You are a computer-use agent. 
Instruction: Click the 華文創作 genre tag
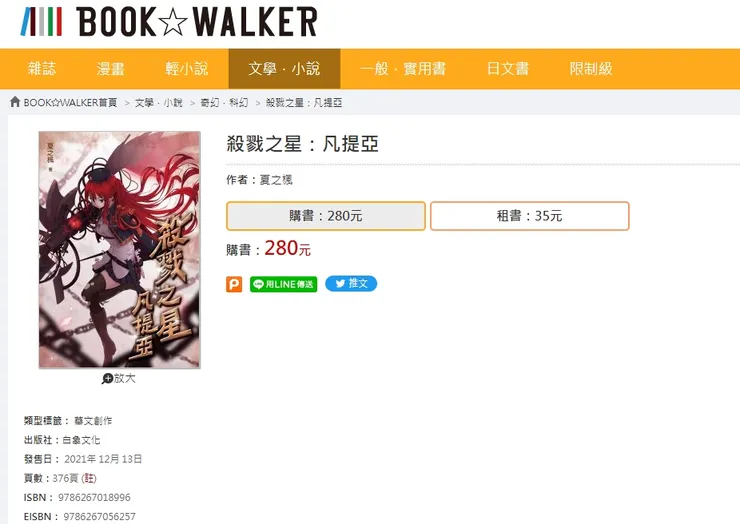point(93,421)
